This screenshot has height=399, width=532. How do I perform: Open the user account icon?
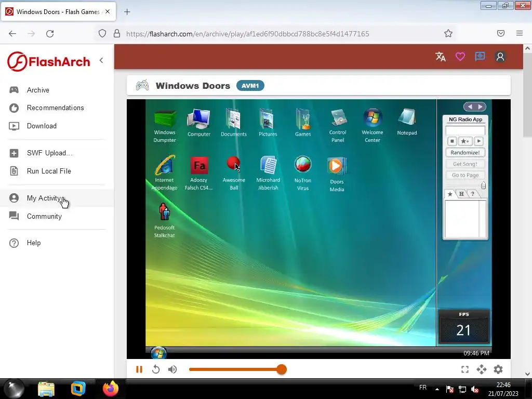[500, 56]
